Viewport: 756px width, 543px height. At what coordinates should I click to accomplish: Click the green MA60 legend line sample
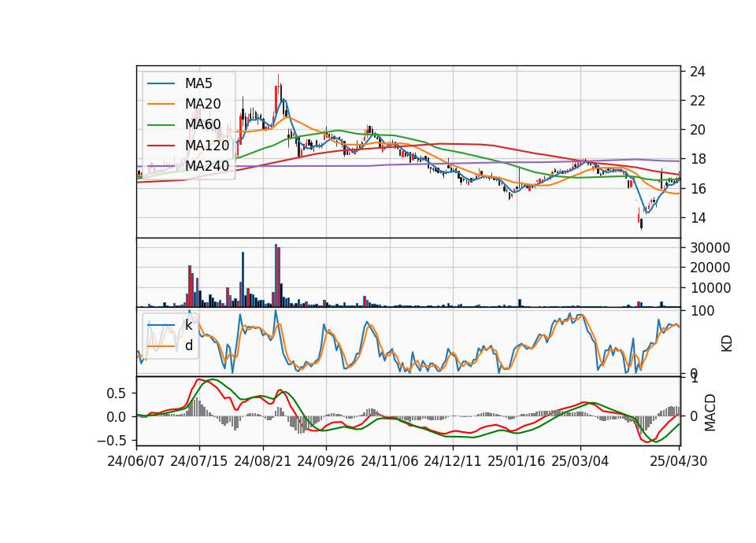pos(161,125)
